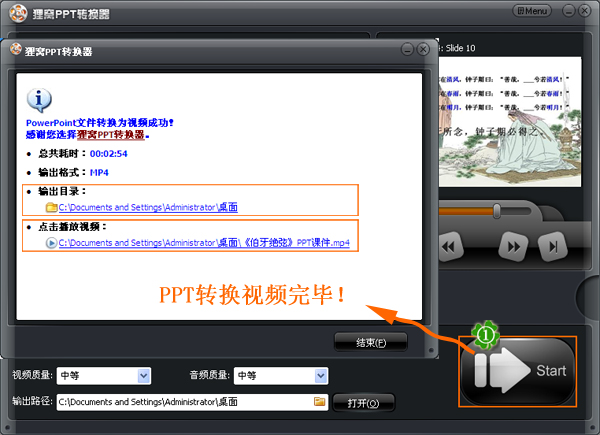Click the MP4 output format value
The width and height of the screenshot is (600, 435).
point(99,173)
